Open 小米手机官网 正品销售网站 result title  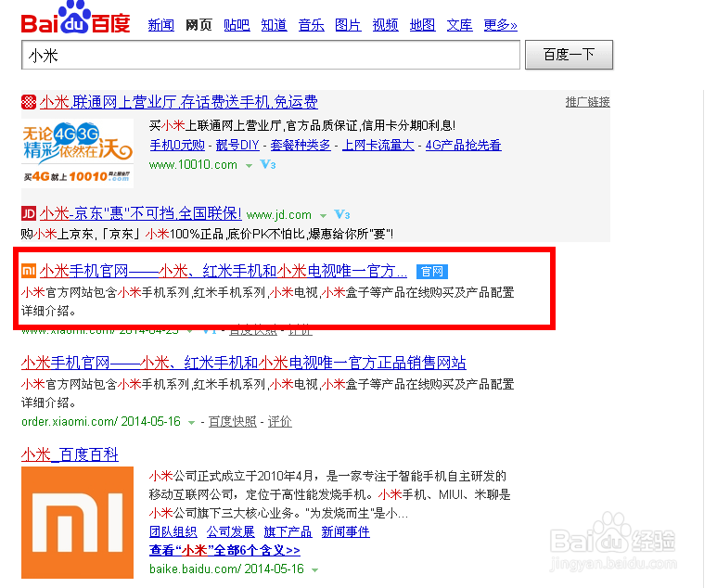point(244,363)
